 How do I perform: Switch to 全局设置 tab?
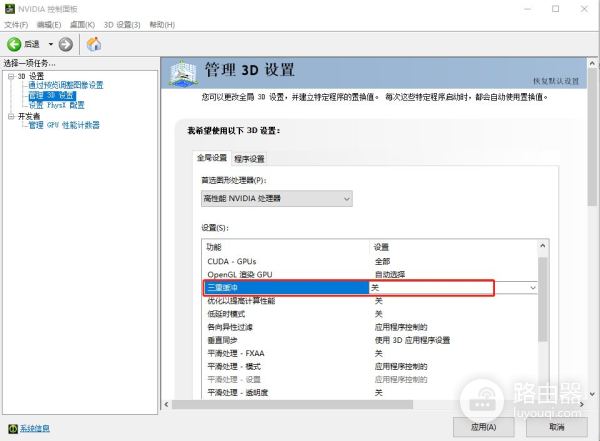(212, 158)
